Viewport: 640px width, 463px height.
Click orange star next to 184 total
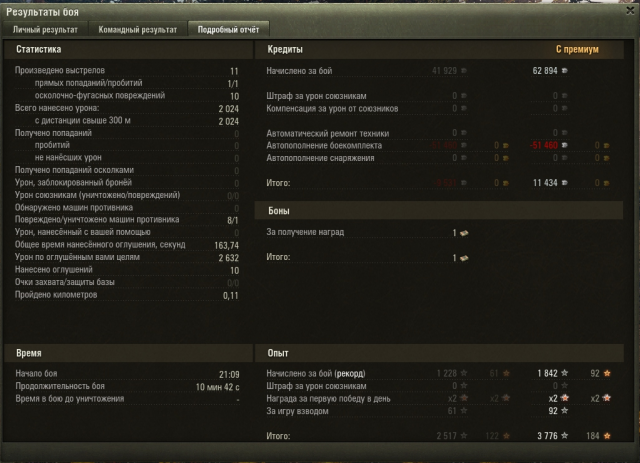pos(607,436)
